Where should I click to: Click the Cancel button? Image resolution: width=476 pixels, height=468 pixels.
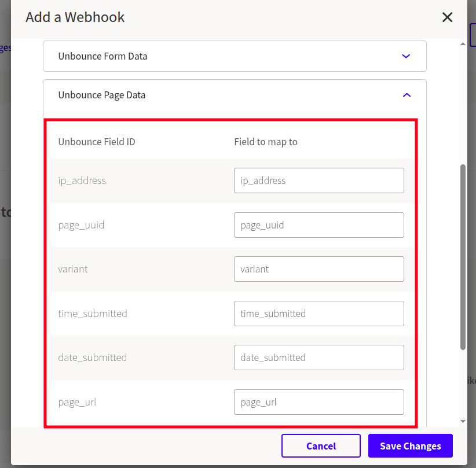321,446
